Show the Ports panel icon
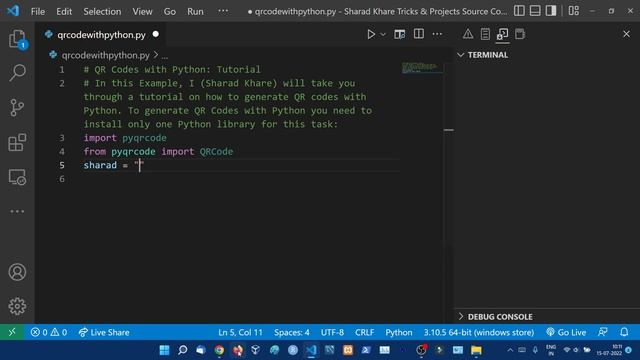640x360 pixels. tap(520, 34)
